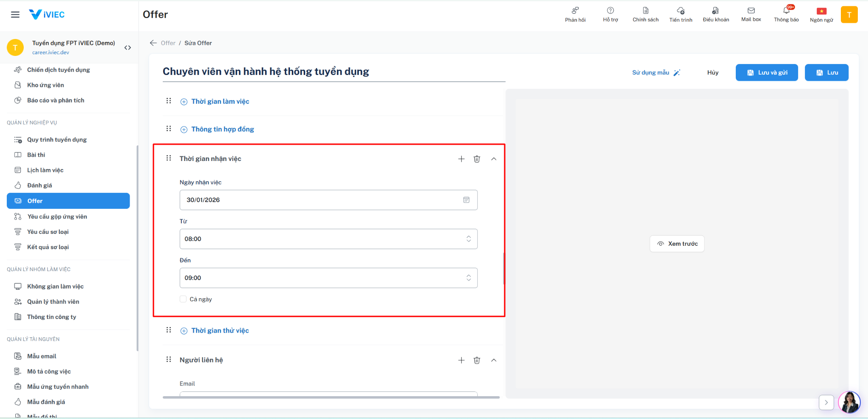Screen dimensions: 868x419
Task: Edit the offer title field
Action: click(334, 72)
